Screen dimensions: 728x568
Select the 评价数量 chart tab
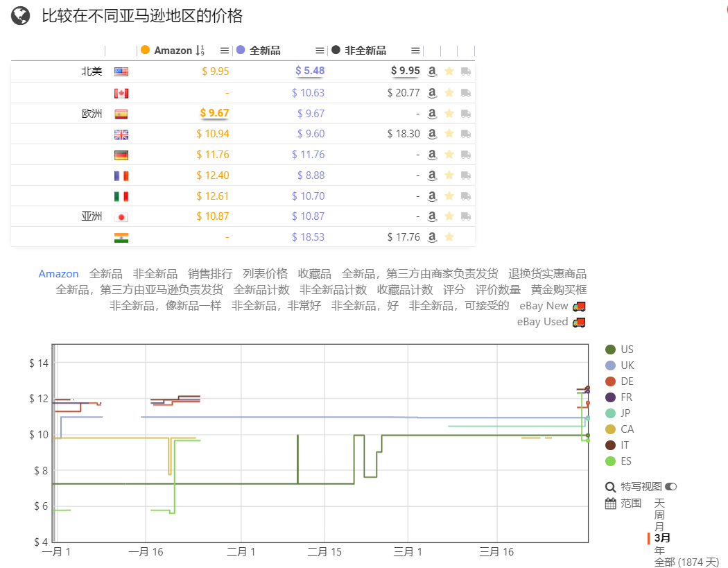[499, 290]
